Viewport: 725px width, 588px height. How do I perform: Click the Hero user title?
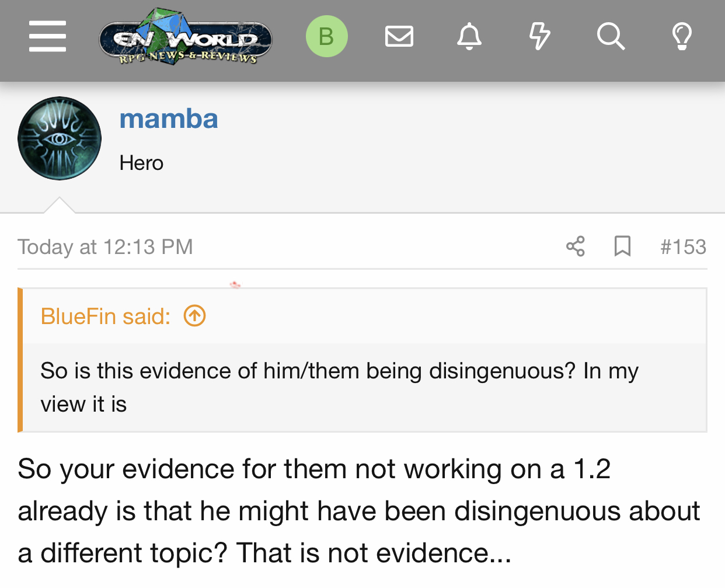click(141, 163)
